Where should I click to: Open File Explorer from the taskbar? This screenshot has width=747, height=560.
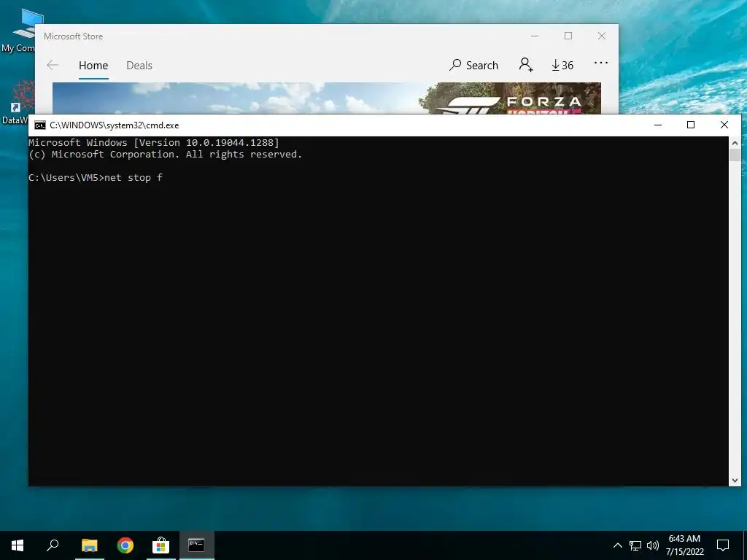coord(89,545)
